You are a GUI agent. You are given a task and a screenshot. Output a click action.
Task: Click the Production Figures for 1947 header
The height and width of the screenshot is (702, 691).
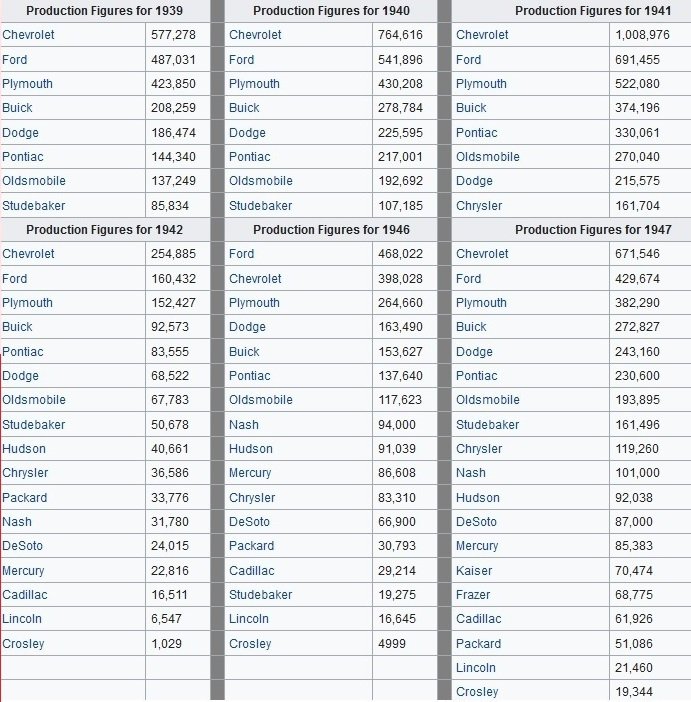[x=593, y=230]
